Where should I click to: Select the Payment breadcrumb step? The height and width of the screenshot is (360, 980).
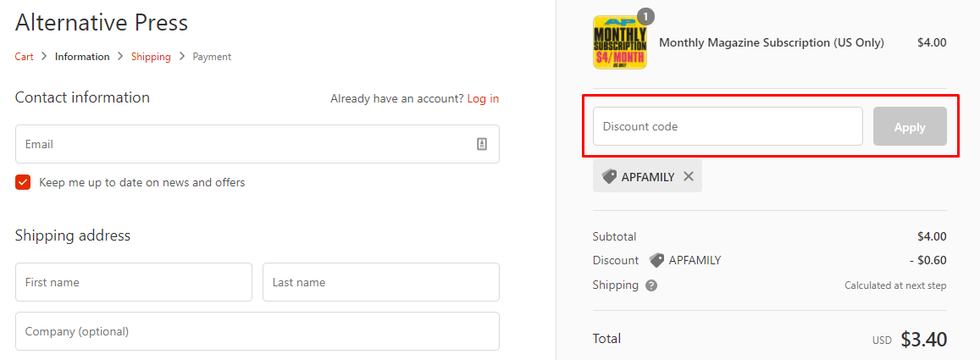pyautogui.click(x=212, y=57)
